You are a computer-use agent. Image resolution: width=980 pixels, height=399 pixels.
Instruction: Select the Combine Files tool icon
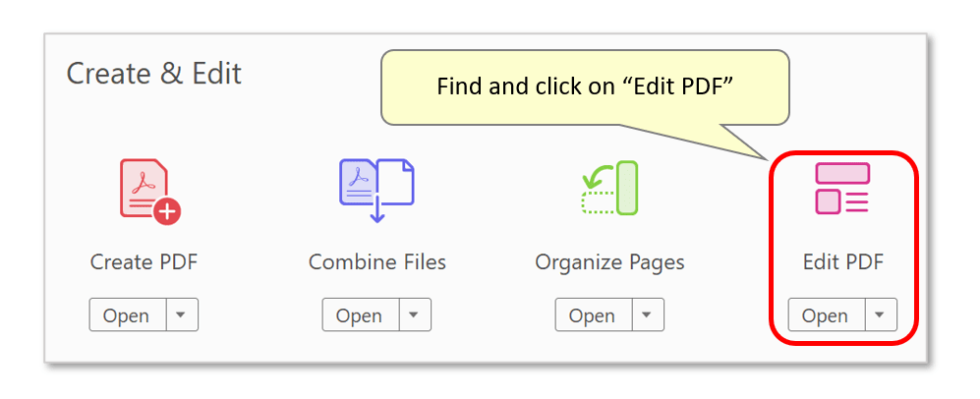[x=376, y=191]
